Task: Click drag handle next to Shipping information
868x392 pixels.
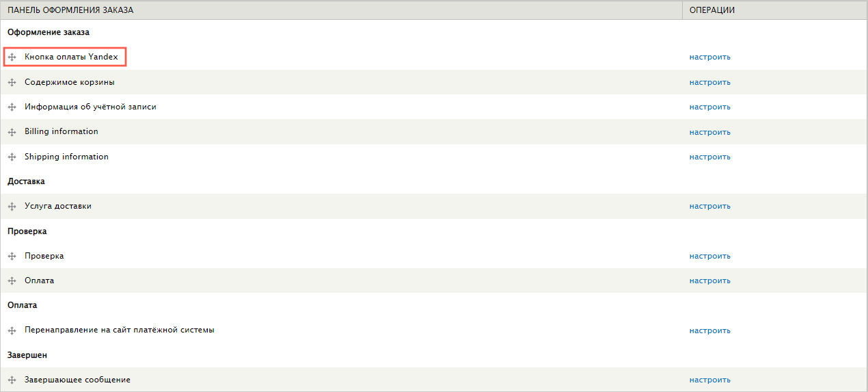Action: point(12,157)
